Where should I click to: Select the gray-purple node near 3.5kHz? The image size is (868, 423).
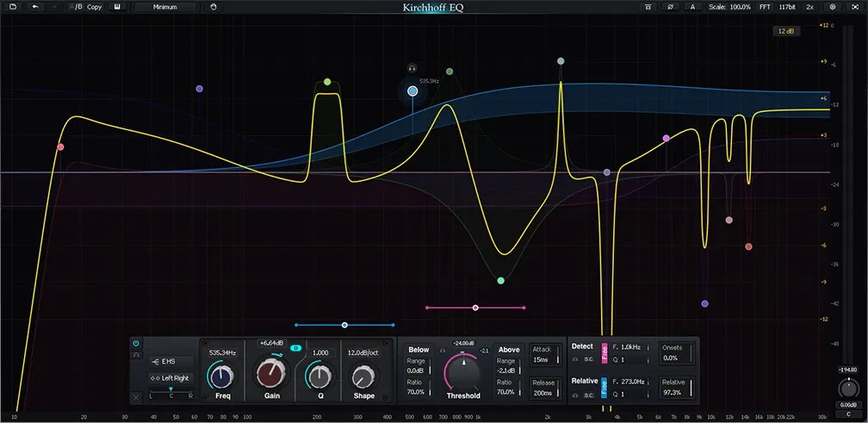[x=607, y=173]
